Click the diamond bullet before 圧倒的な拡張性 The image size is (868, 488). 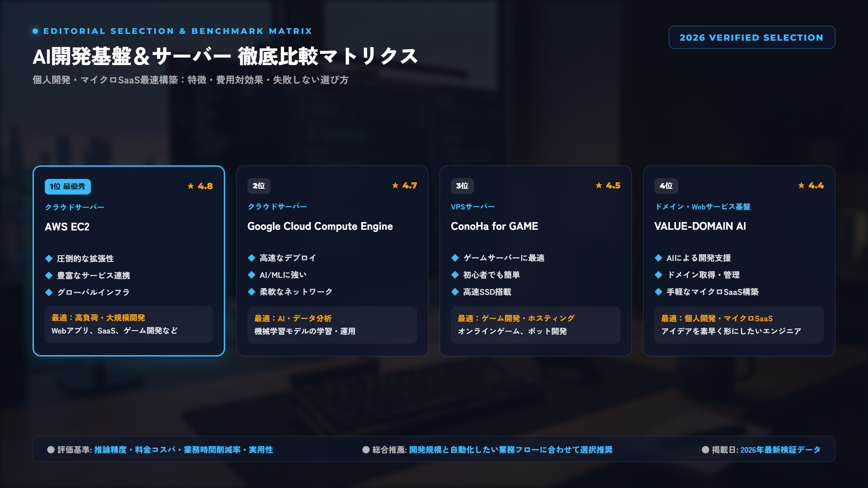(x=49, y=259)
